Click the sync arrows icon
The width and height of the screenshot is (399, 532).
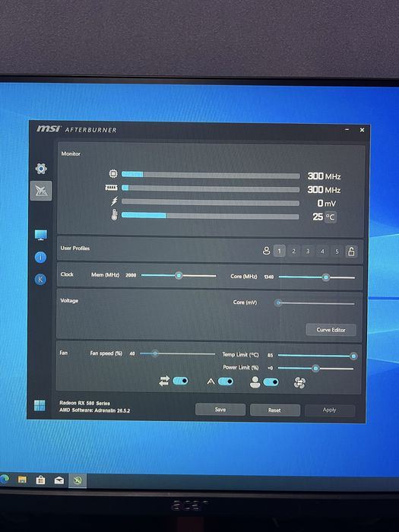pyautogui.click(x=164, y=381)
